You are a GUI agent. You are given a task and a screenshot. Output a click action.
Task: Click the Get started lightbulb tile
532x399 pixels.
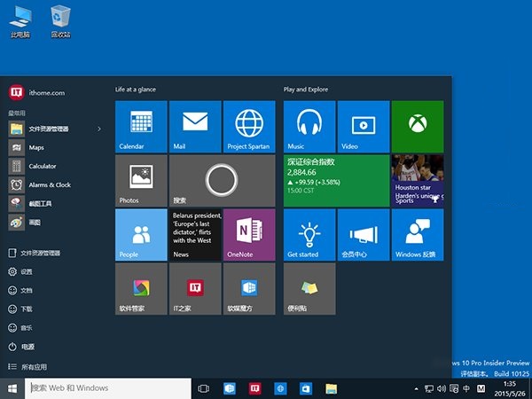[309, 234]
